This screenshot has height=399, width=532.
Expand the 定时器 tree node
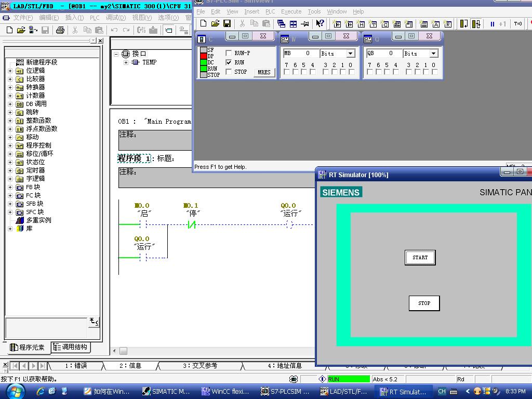(10, 170)
